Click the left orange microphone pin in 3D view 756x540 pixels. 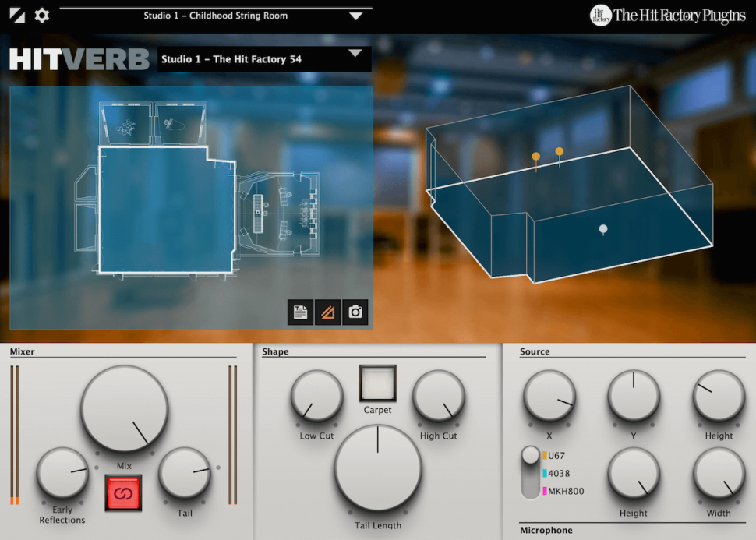[535, 157]
